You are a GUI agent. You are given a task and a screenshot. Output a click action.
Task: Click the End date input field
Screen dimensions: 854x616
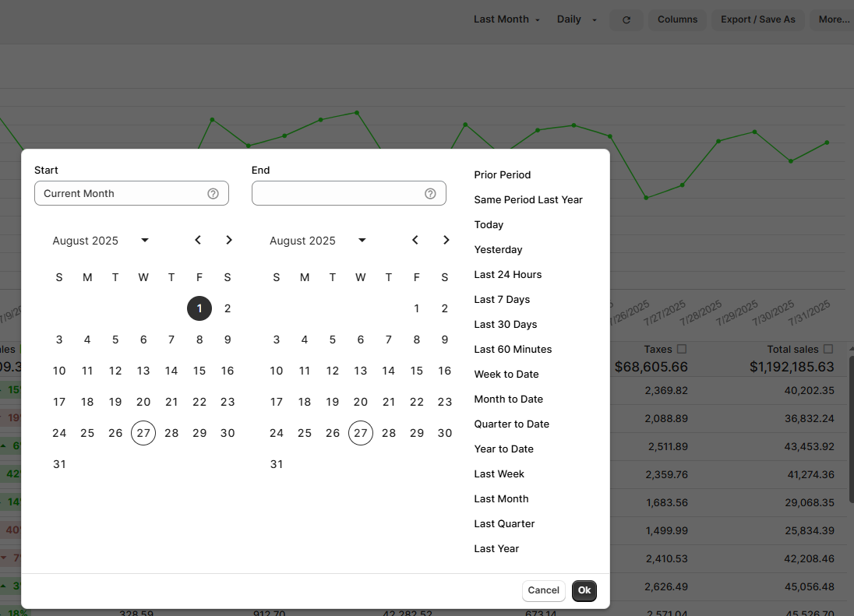[337, 194]
